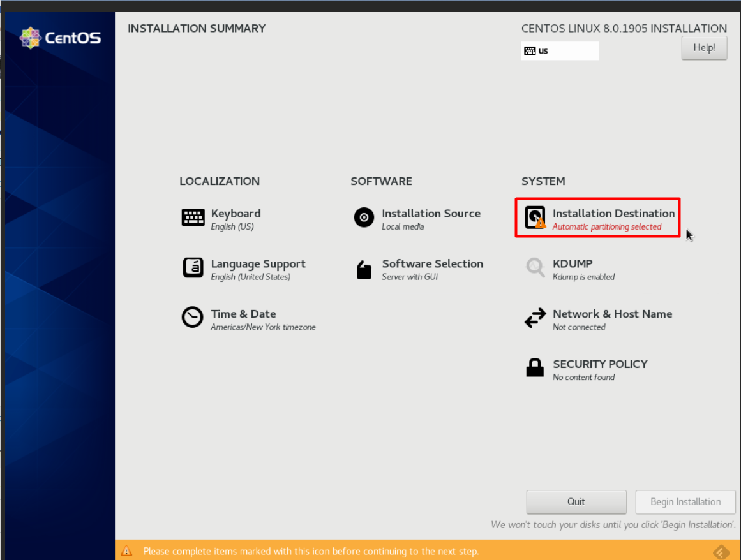Image resolution: width=741 pixels, height=560 pixels.
Task: Click the Time & Date clock icon
Action: (x=192, y=317)
